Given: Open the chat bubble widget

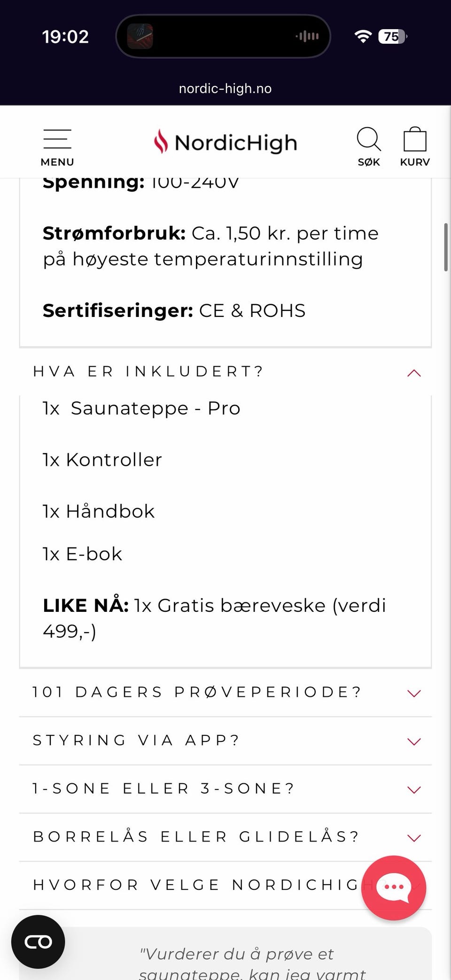Looking at the screenshot, I should 394,887.
